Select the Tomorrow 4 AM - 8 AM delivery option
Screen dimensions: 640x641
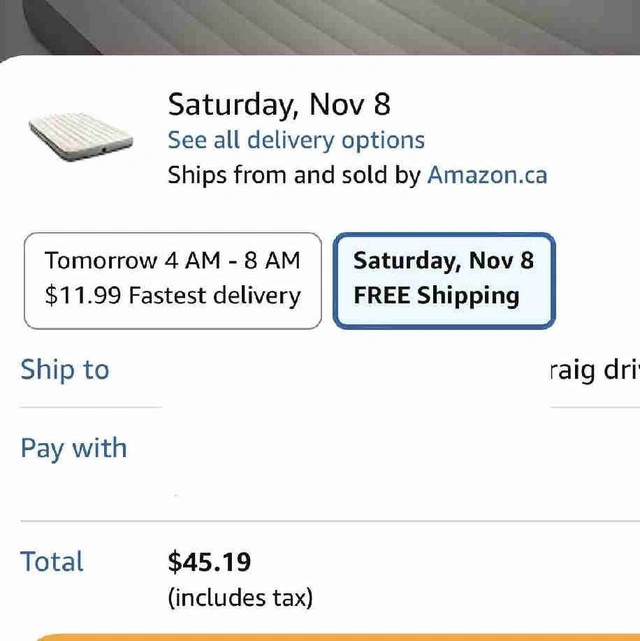tap(172, 279)
